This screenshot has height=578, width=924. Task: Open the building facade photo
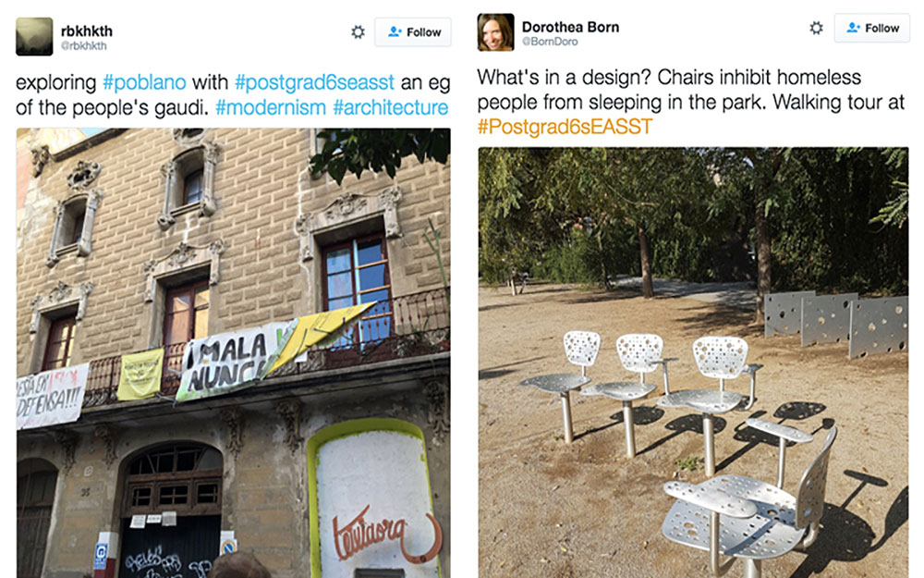tap(234, 352)
